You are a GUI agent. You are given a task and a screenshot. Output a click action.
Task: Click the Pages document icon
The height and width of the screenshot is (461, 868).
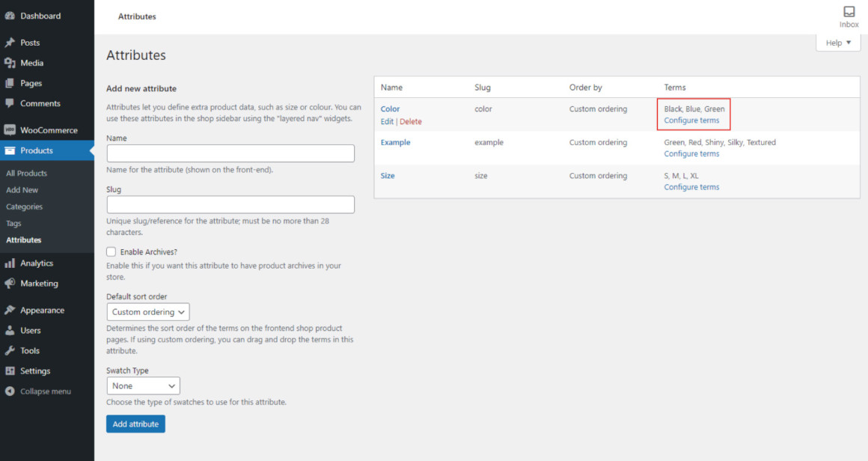(x=10, y=83)
